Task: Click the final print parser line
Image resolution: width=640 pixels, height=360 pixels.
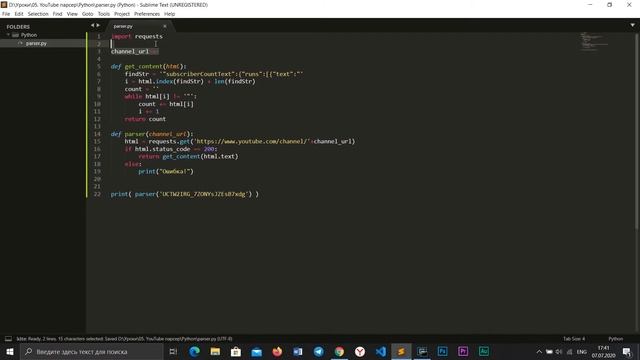Action: [184, 194]
